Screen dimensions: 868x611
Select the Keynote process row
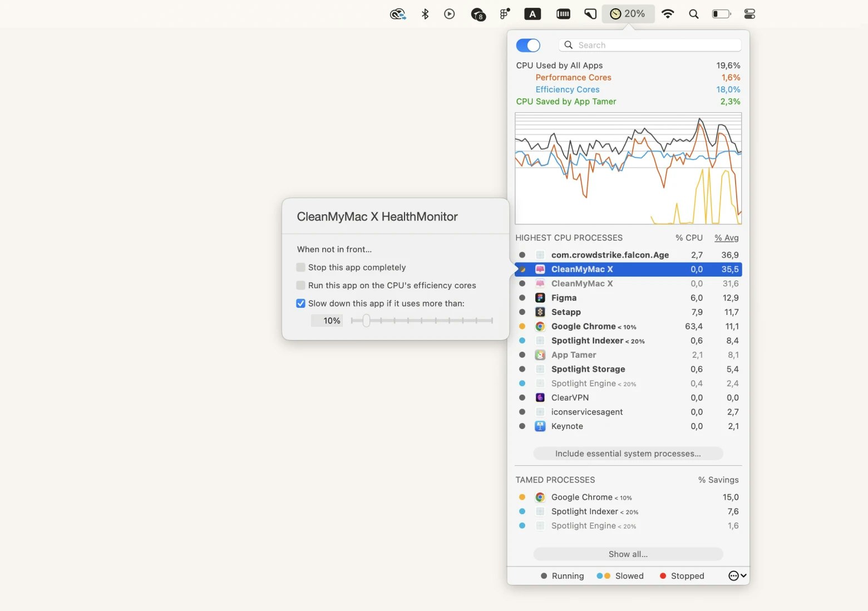(628, 426)
